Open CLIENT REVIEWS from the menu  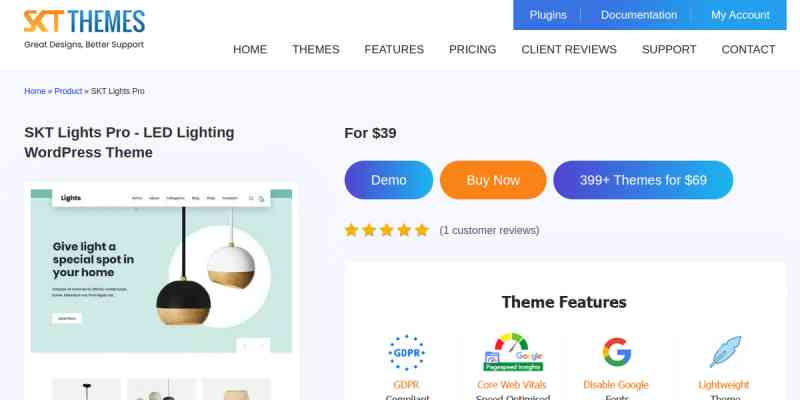[569, 49]
